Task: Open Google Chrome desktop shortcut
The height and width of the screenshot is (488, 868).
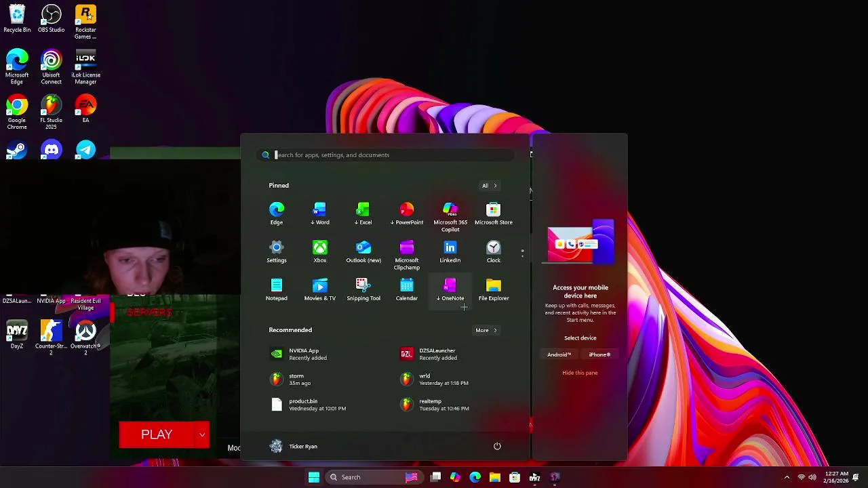Action: tap(17, 112)
